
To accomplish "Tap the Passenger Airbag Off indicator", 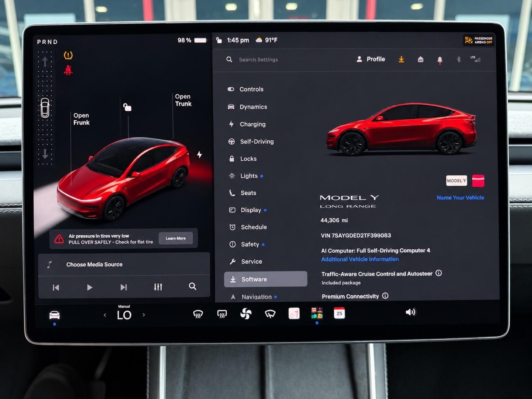I will [478, 40].
